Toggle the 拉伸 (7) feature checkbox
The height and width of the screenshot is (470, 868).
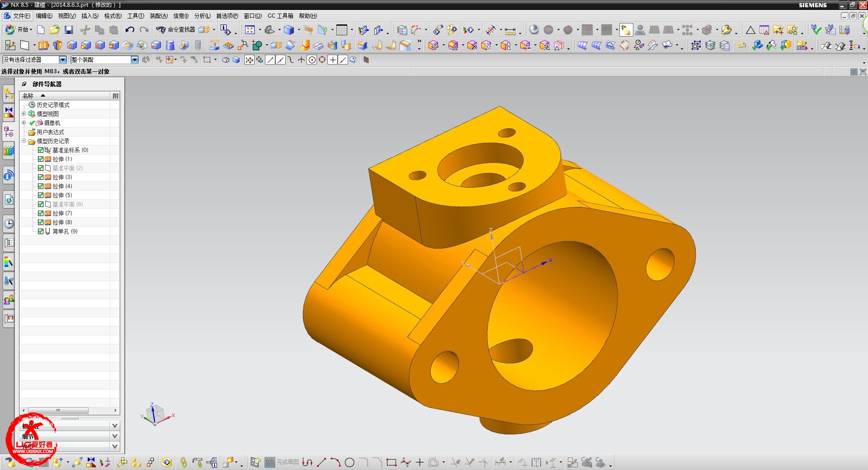41,213
